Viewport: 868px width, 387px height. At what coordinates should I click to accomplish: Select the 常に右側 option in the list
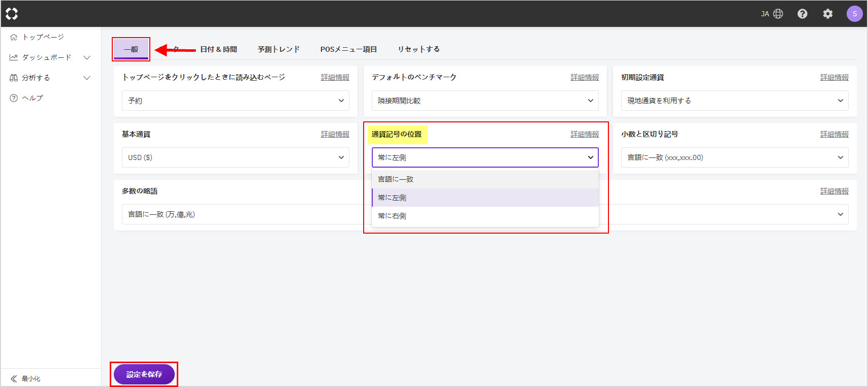(x=485, y=216)
